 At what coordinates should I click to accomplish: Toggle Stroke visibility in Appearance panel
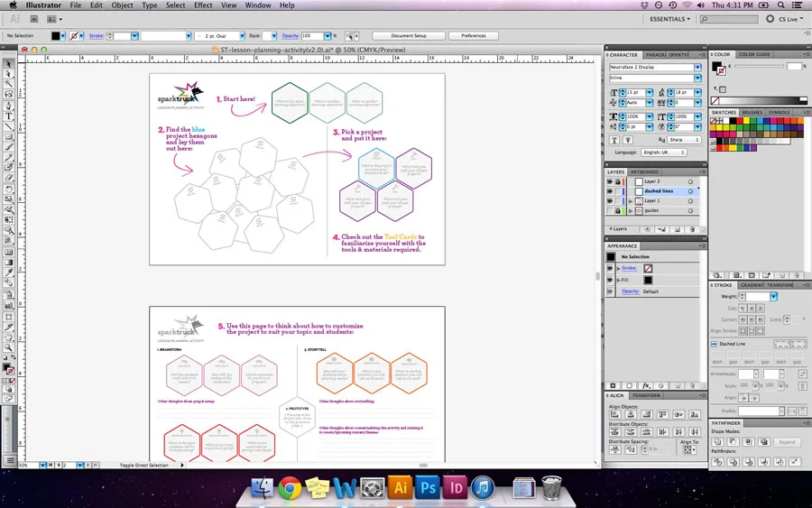(x=610, y=268)
